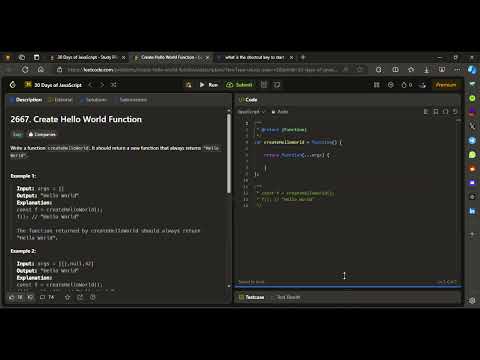Open the profile avatar menu
This screenshot has height=360, width=480.
coord(422,85)
